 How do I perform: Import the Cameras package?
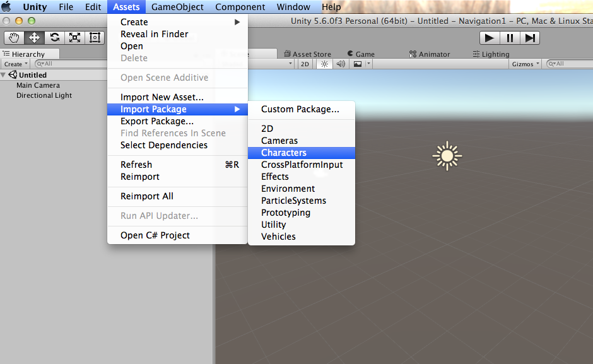click(x=302, y=141)
